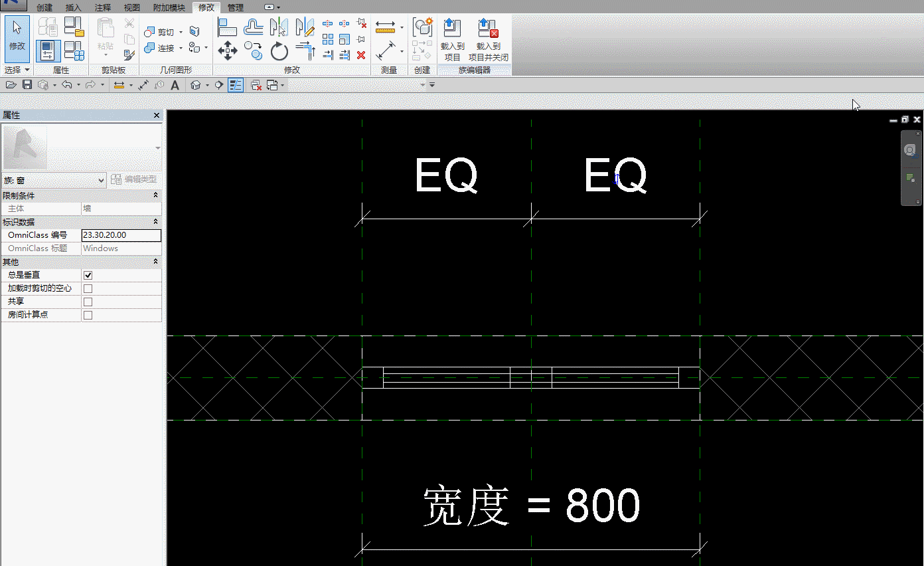Screen dimensions: 924x566
Task: Select the 宽度 = 800 dimension label
Action: (x=531, y=506)
